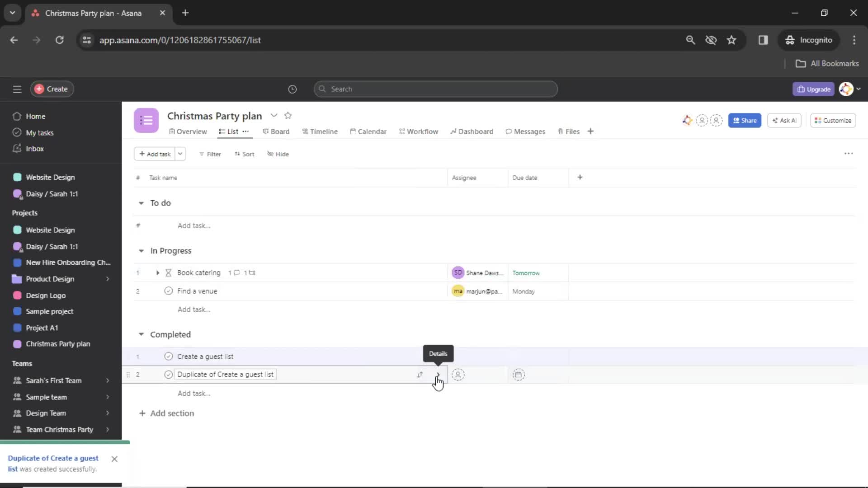Click the Filter option in toolbar

click(x=209, y=154)
